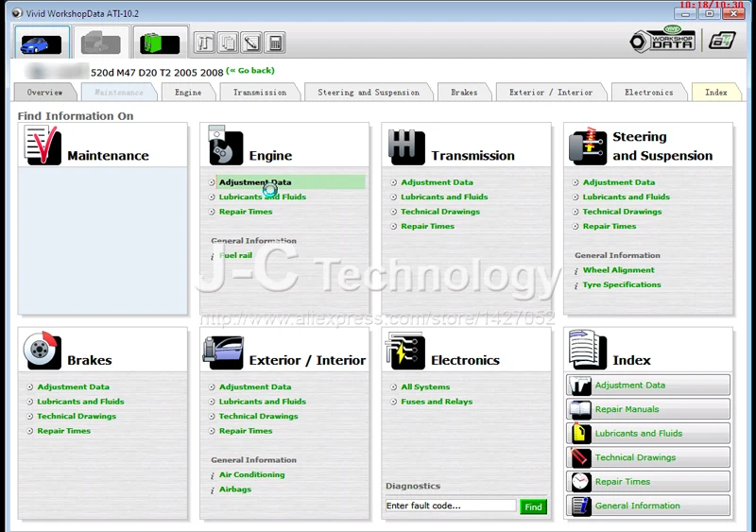Open Brakes Adjustment Data link
The height and width of the screenshot is (532, 756).
pos(74,386)
